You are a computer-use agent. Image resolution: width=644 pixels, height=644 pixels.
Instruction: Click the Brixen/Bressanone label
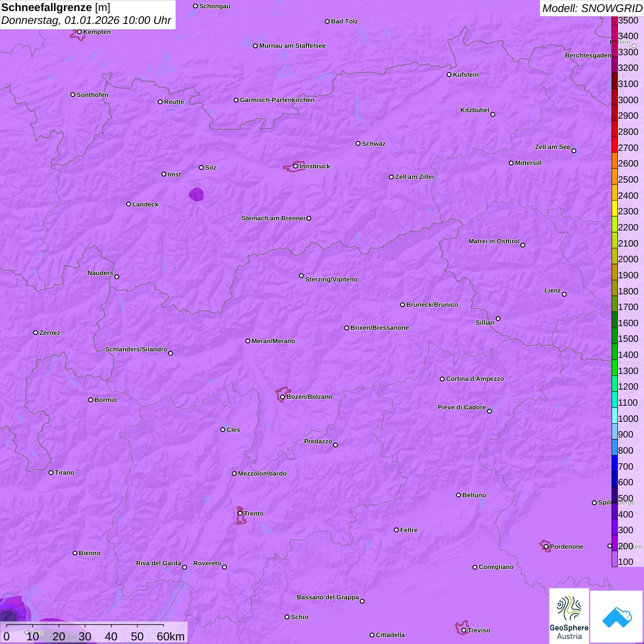[379, 328]
